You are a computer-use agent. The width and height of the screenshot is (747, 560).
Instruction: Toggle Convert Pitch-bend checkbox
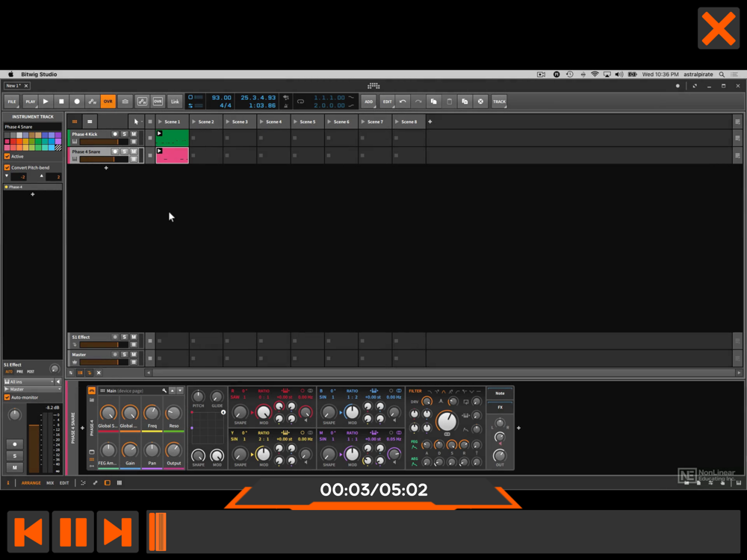(x=7, y=167)
